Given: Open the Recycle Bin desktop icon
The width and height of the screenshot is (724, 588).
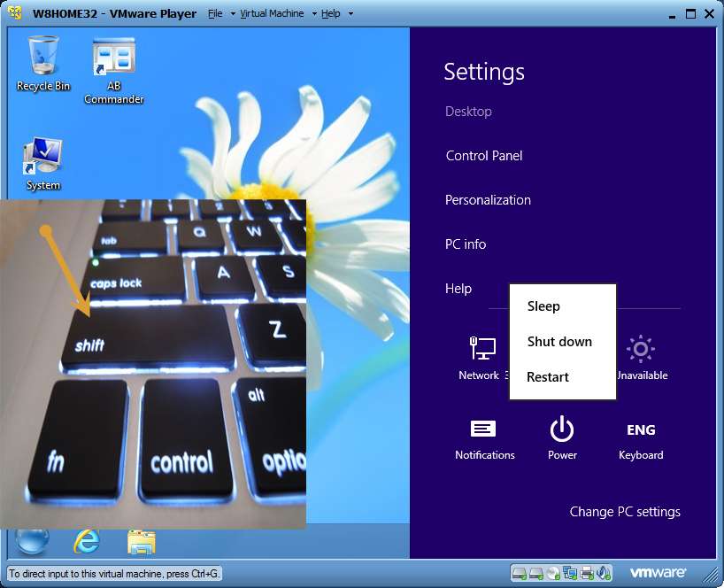Looking at the screenshot, I should coord(42,58).
